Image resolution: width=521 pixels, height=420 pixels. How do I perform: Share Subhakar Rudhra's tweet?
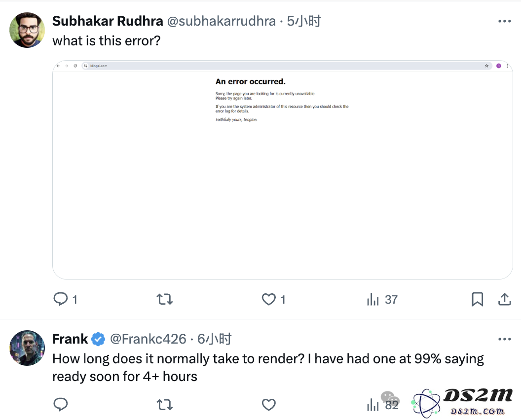(504, 299)
